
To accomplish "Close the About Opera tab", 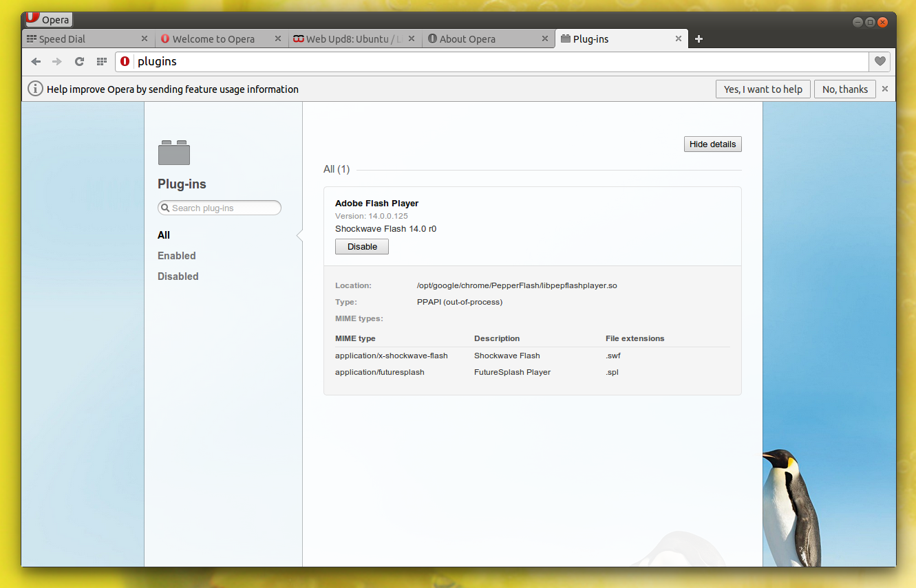I will click(545, 39).
